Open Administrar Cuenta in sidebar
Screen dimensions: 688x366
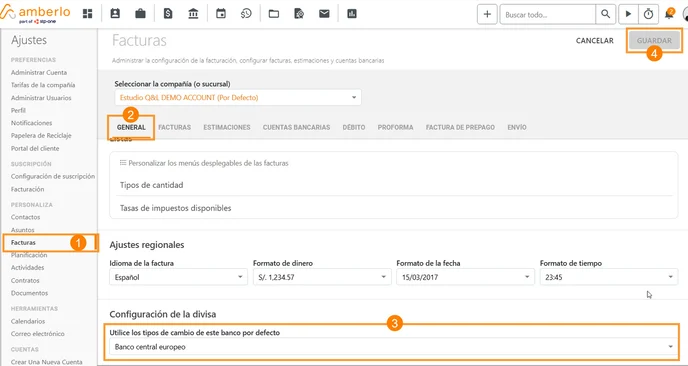[39, 72]
